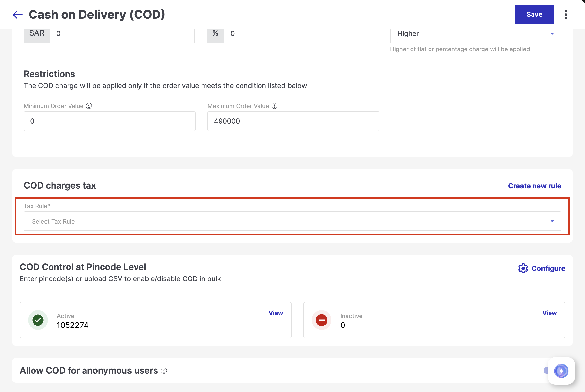Click Create new rule link
585x392 pixels.
point(534,186)
